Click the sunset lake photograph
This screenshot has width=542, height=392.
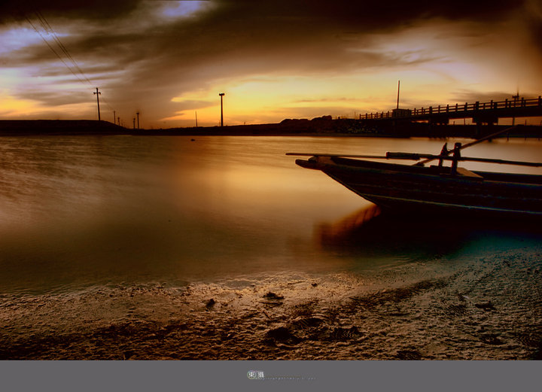[x=271, y=180]
